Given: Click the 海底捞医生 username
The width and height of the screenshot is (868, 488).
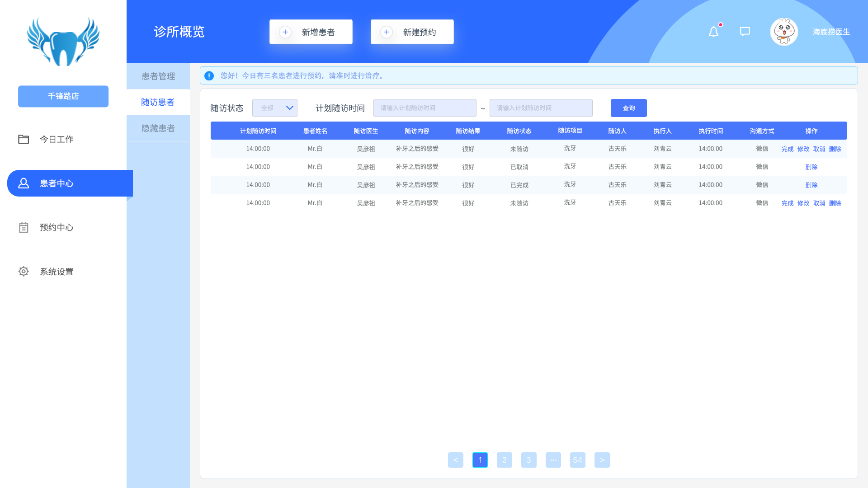Looking at the screenshot, I should [x=831, y=32].
